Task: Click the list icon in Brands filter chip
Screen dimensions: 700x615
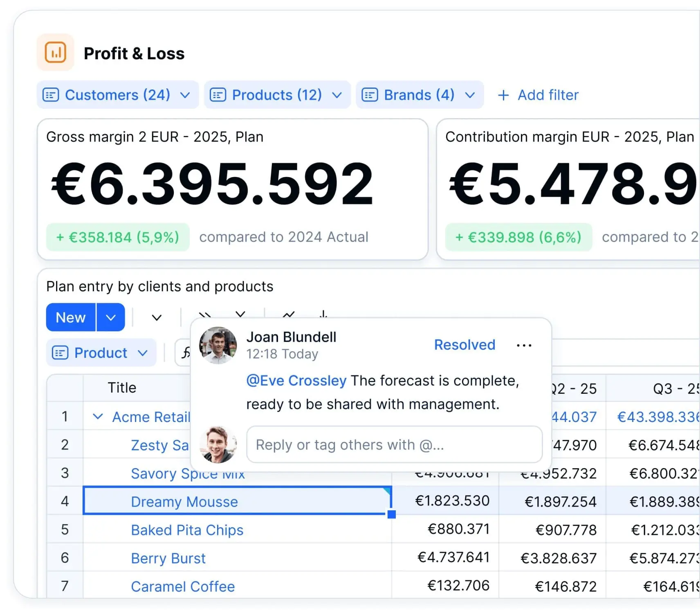Action: click(x=370, y=95)
